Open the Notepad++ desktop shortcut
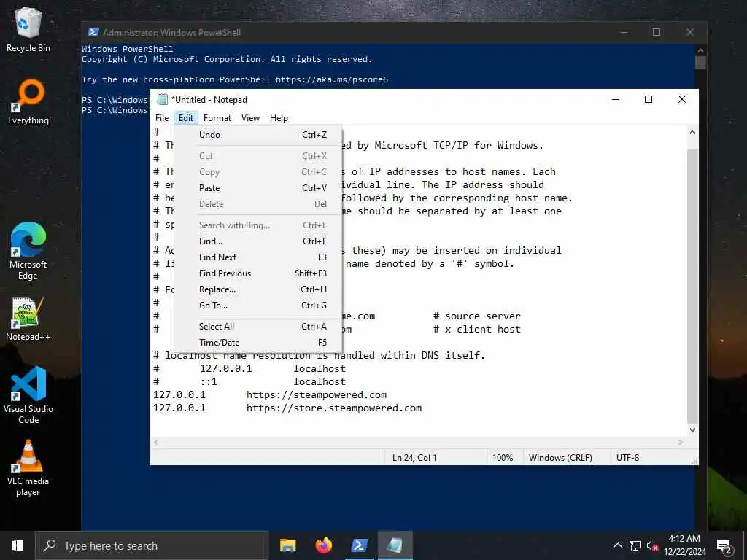 click(x=28, y=319)
